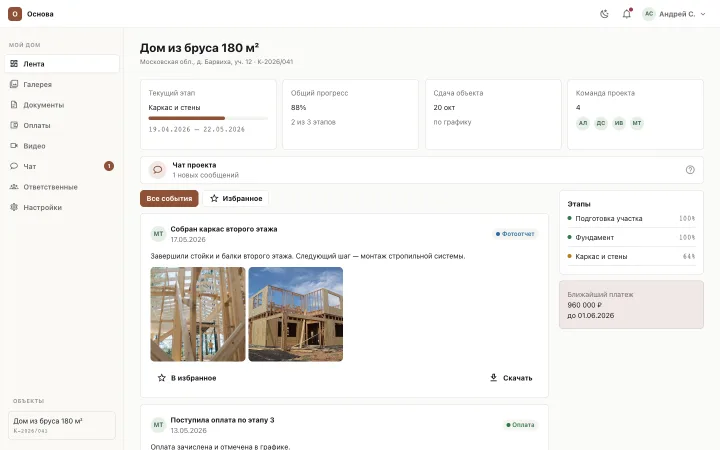720x450 pixels.
Task: Click the chat bubble icon in Чат проекта
Action: pos(158,170)
